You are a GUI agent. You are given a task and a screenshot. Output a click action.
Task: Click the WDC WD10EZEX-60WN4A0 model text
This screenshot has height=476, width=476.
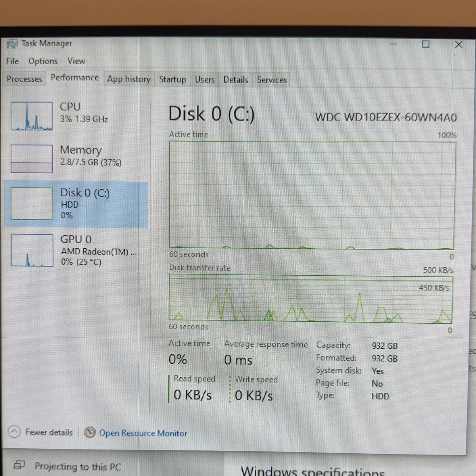(386, 117)
